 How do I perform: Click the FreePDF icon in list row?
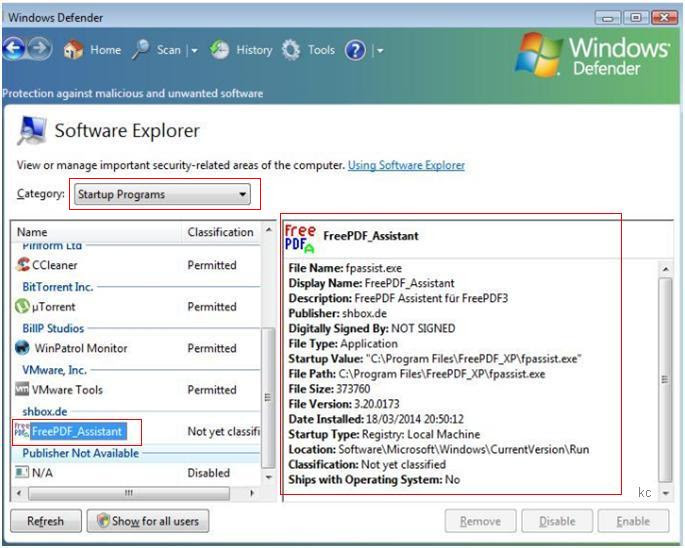[22, 430]
